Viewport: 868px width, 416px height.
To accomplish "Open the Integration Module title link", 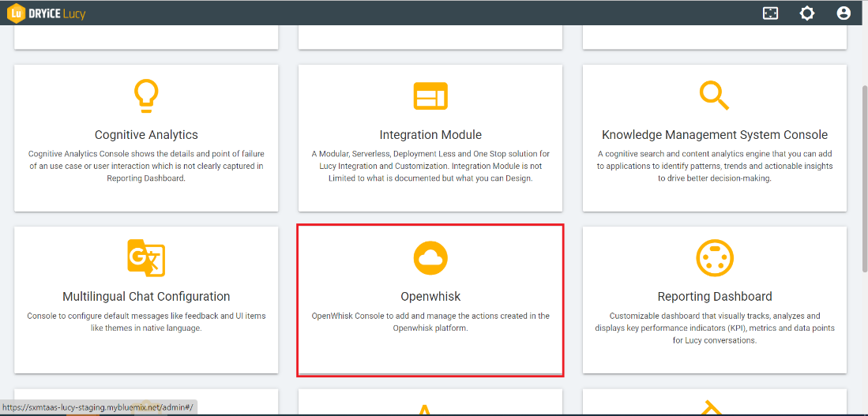I will click(x=430, y=135).
